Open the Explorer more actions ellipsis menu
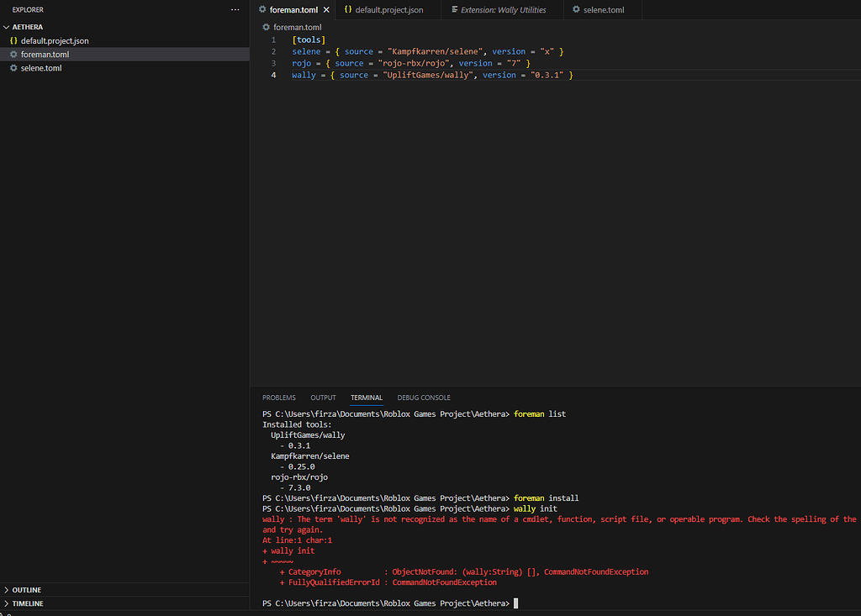 (x=235, y=9)
